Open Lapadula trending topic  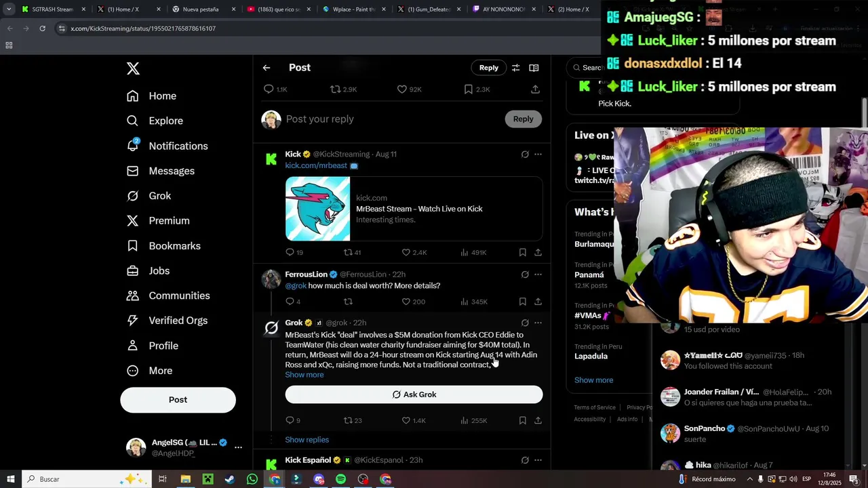point(591,357)
